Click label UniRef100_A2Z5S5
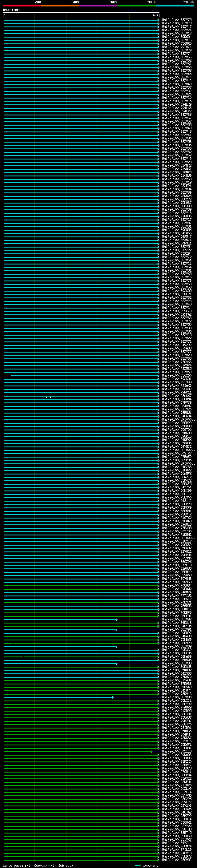 point(177,369)
